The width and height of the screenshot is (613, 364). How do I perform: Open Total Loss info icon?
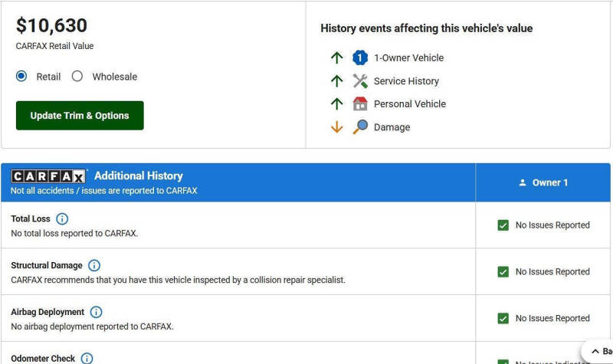[x=62, y=219]
